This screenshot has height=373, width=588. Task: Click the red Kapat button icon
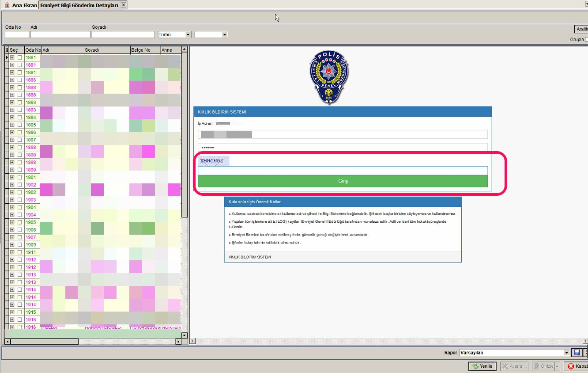[571, 366]
